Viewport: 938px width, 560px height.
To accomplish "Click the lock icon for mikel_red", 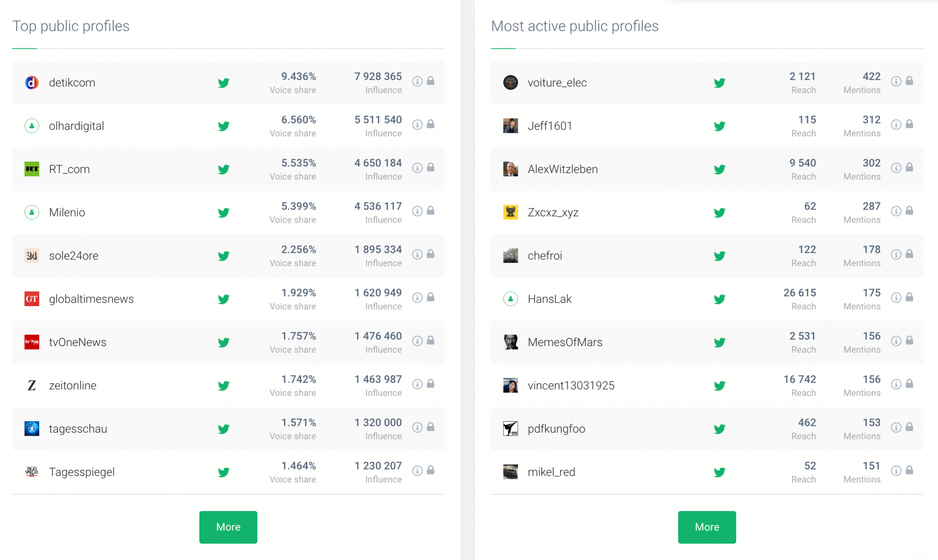I will click(x=909, y=470).
